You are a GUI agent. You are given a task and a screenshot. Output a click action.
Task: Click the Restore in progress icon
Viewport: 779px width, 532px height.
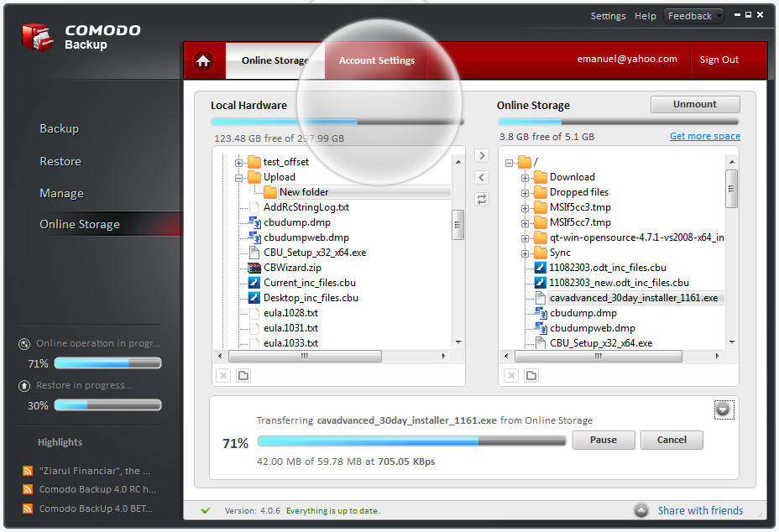(x=24, y=385)
